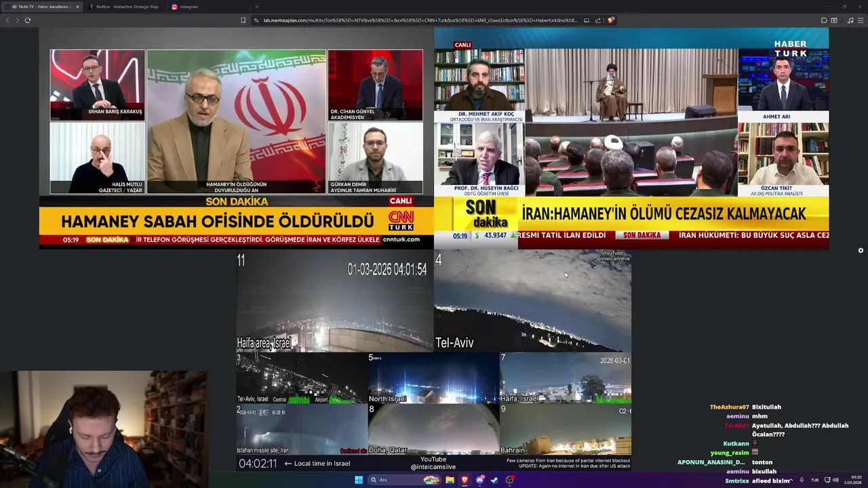Select Habertürk live stream tile
The image size is (868, 488).
point(631,138)
